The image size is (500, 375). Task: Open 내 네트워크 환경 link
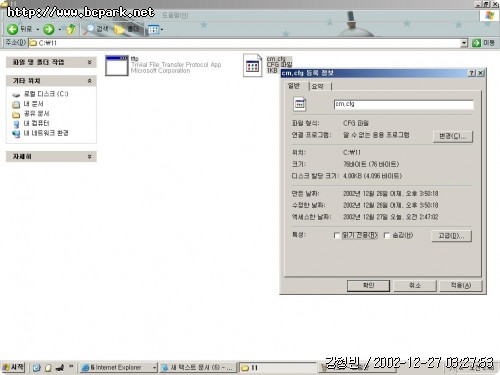tap(46, 133)
